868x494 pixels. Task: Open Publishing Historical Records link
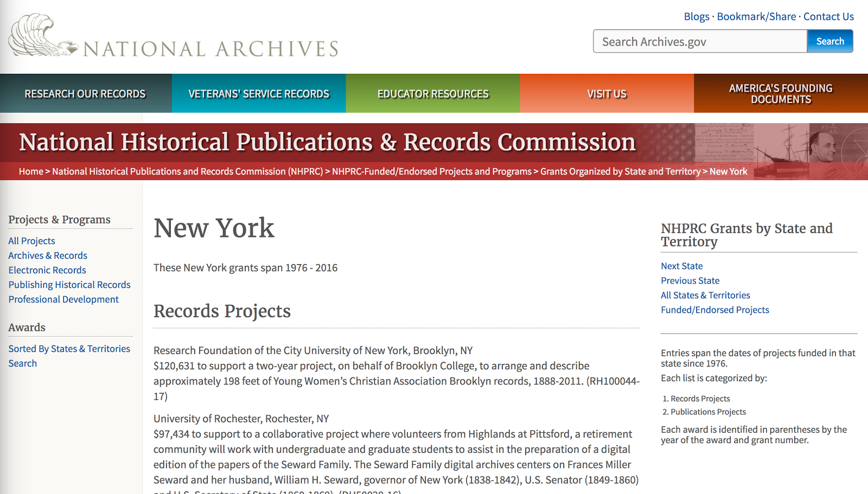coord(69,284)
